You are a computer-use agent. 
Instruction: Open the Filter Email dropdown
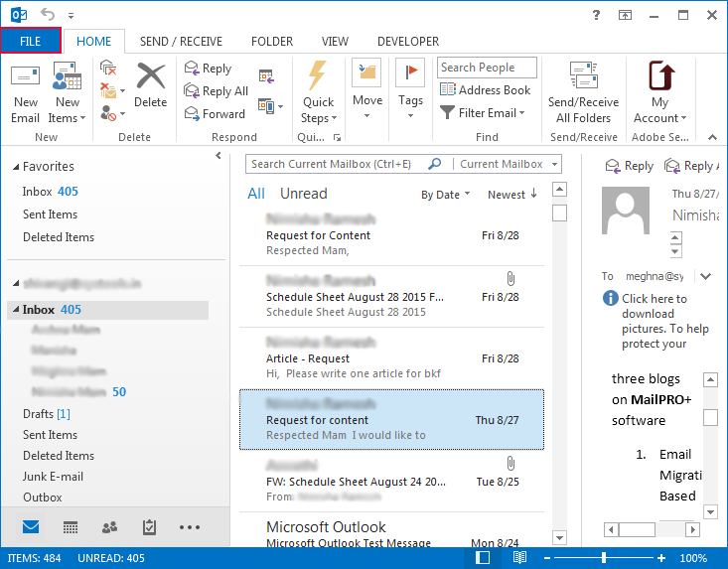(x=483, y=113)
